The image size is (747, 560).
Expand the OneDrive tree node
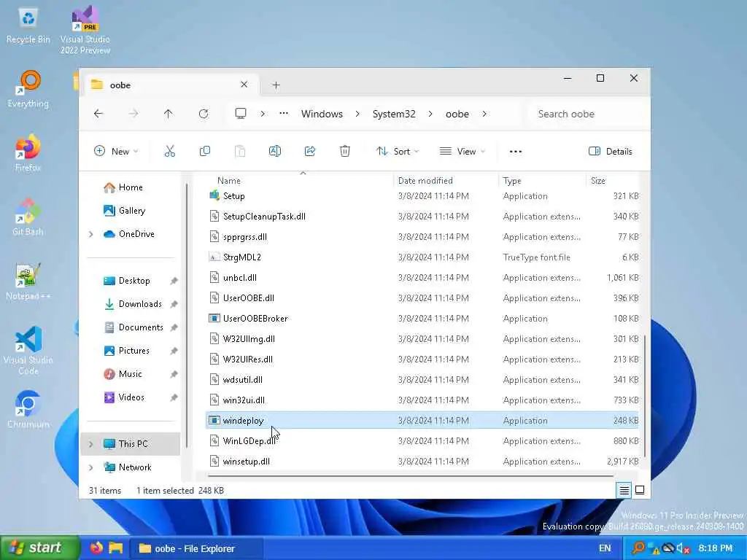(x=90, y=234)
